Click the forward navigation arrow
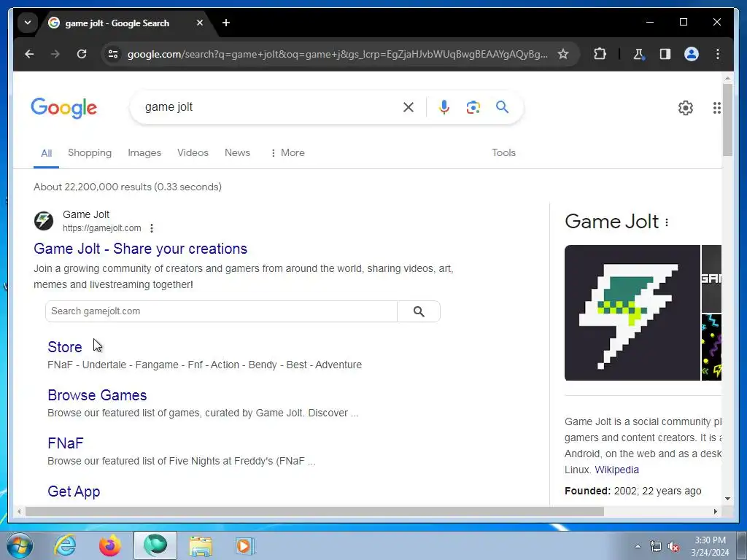 (x=55, y=54)
